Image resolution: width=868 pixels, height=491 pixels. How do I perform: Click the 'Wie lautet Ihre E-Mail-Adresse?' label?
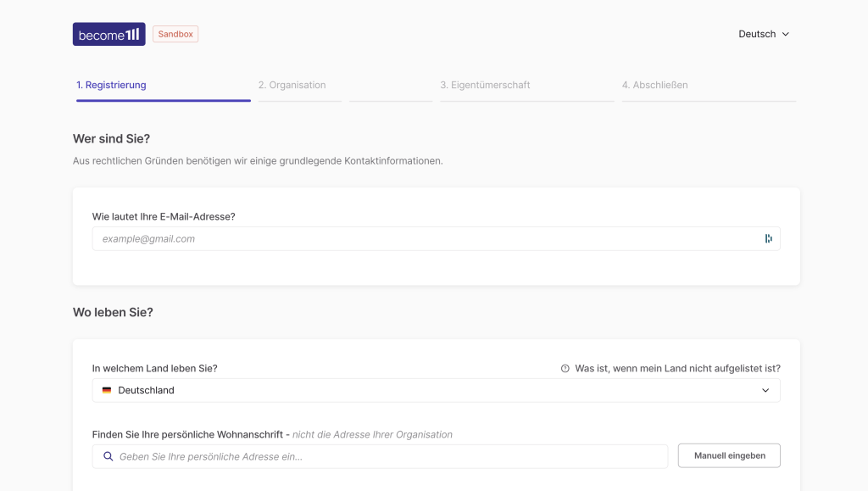pyautogui.click(x=164, y=216)
